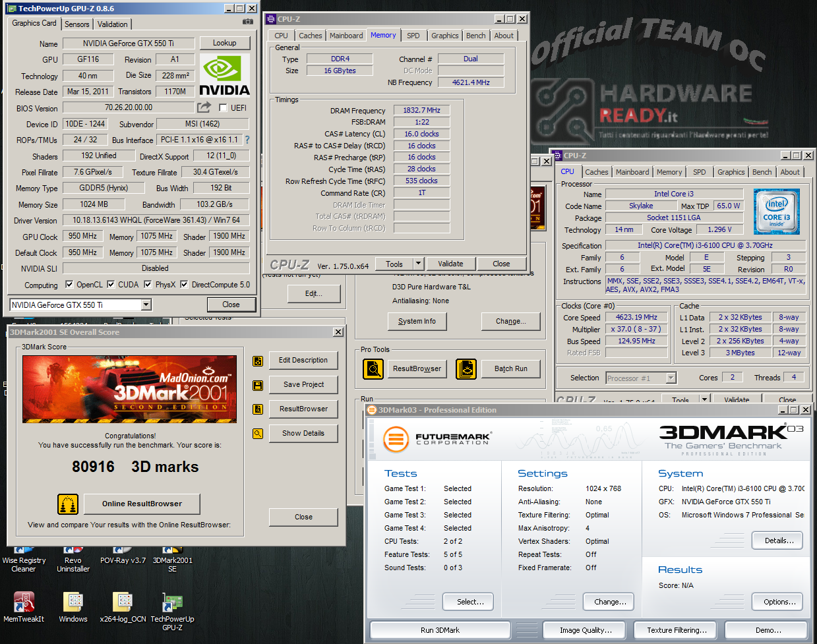Click the Batch Run button
The width and height of the screenshot is (817, 644).
pos(511,369)
